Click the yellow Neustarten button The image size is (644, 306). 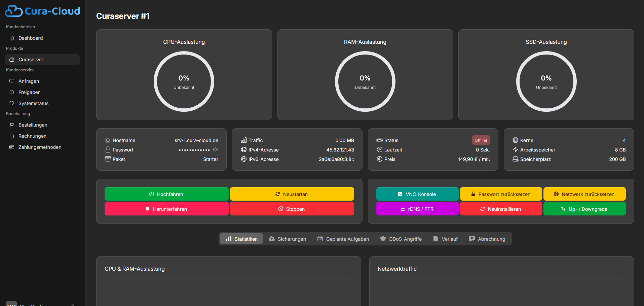[292, 194]
